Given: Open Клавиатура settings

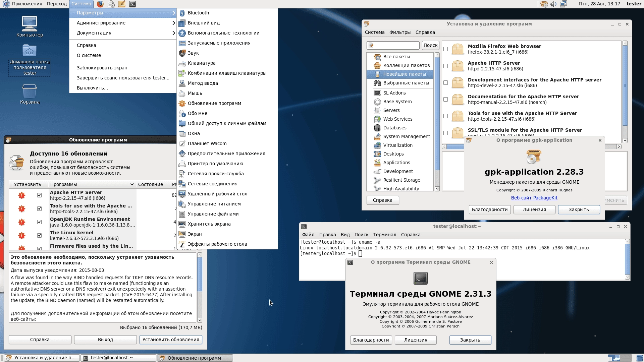Looking at the screenshot, I should tap(227, 63).
